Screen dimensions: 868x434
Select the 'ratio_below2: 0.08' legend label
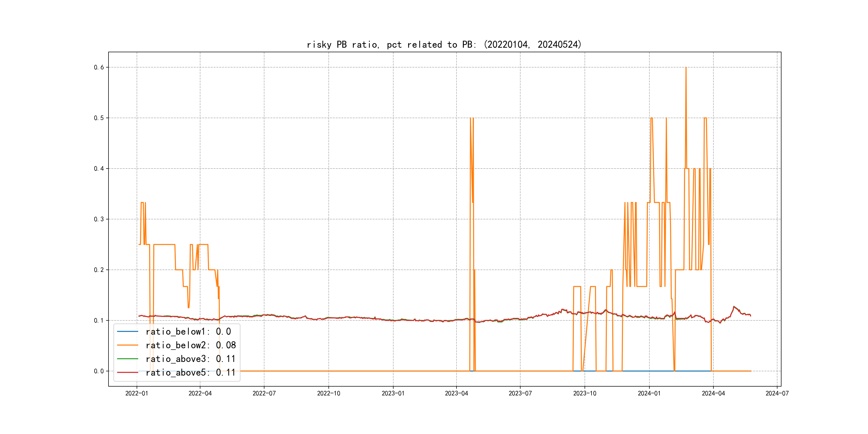point(190,345)
